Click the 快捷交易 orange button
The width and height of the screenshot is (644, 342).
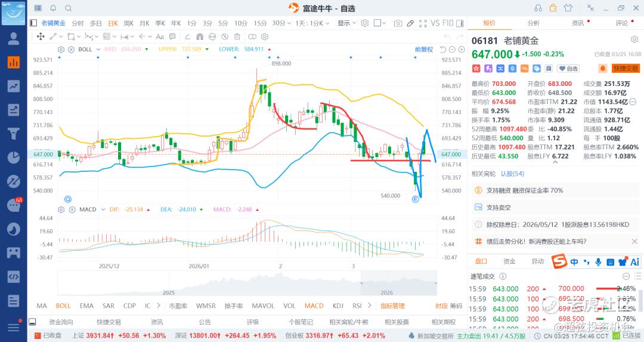click(x=626, y=69)
